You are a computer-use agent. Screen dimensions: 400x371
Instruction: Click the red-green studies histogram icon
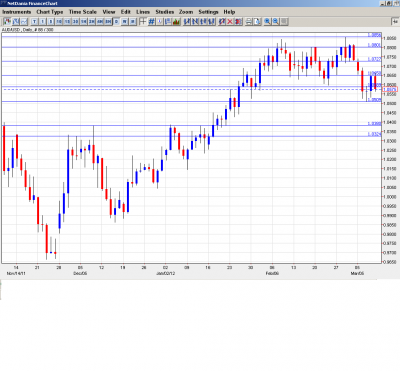[x=176, y=22]
